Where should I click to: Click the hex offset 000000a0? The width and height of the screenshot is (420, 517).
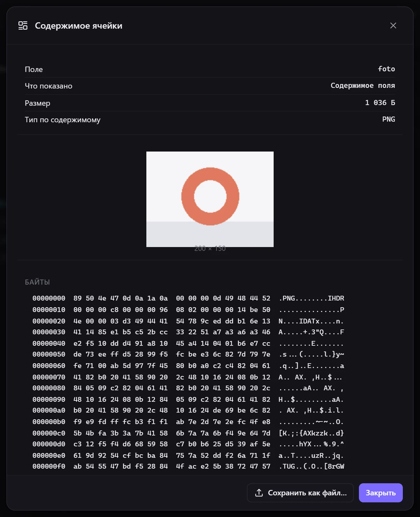point(49,410)
